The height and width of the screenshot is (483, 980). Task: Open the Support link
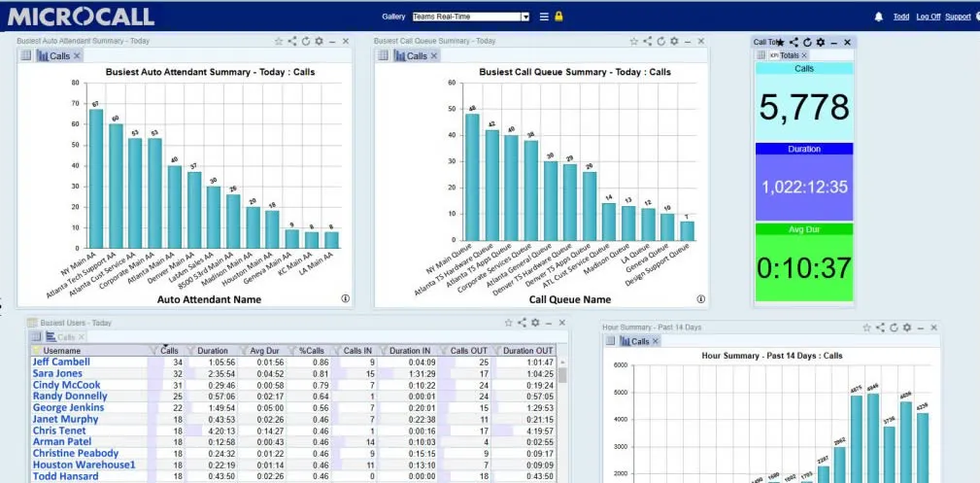point(957,17)
